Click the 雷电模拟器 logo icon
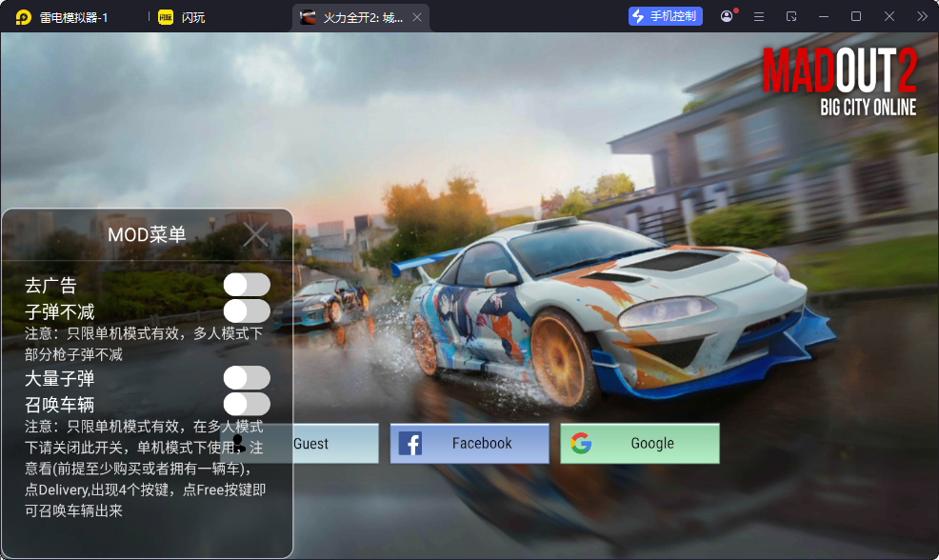 click(24, 17)
